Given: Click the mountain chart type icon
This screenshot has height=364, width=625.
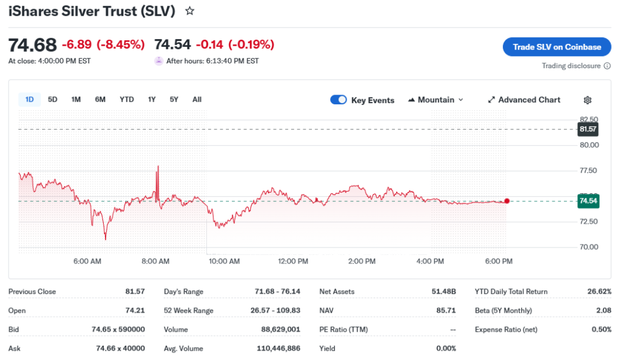Looking at the screenshot, I should [x=412, y=100].
